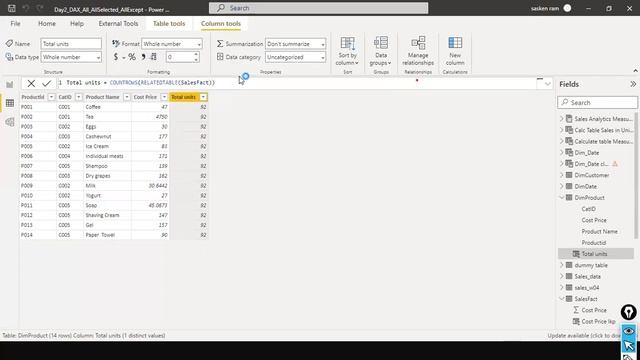Expand DimCustomer table in Fields
The height and width of the screenshot is (360, 640).
point(562,175)
